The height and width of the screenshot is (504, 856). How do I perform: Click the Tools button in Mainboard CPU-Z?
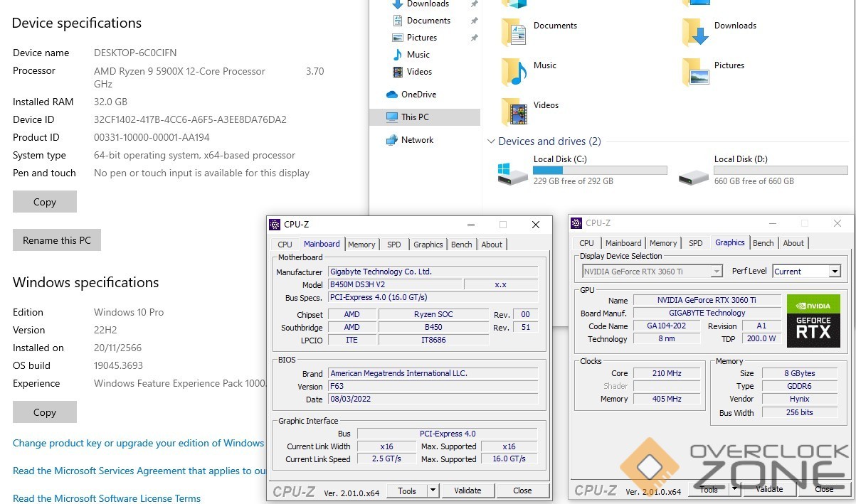point(407,490)
